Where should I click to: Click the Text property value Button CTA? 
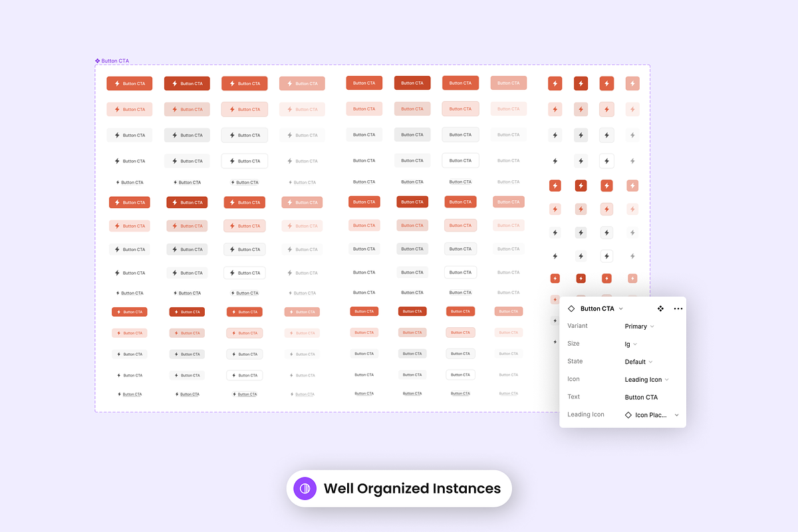[x=641, y=397]
